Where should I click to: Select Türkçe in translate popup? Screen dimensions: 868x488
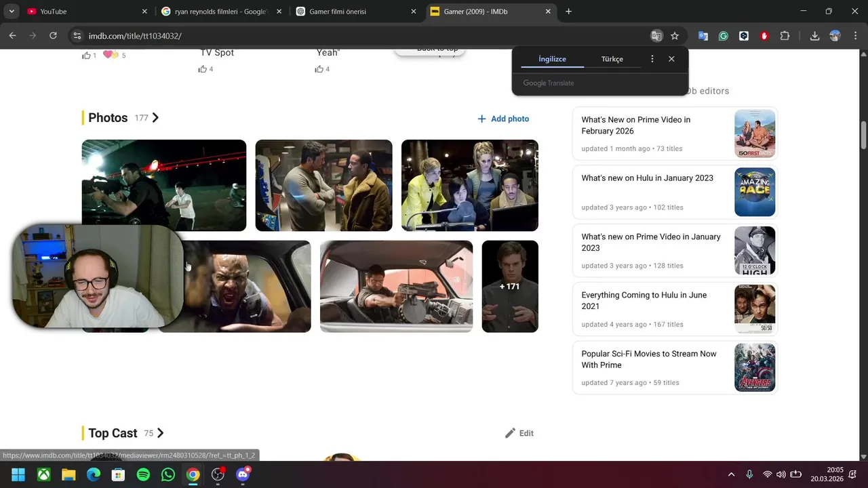pyautogui.click(x=612, y=59)
